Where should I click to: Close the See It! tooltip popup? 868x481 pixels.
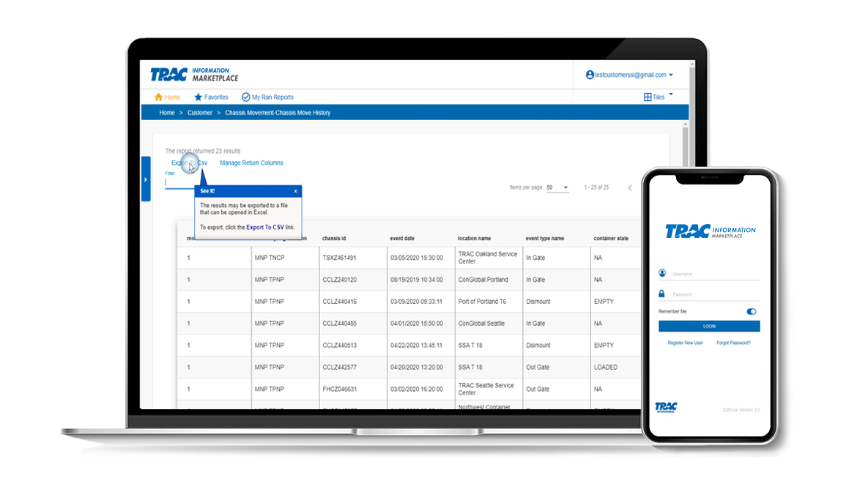296,191
